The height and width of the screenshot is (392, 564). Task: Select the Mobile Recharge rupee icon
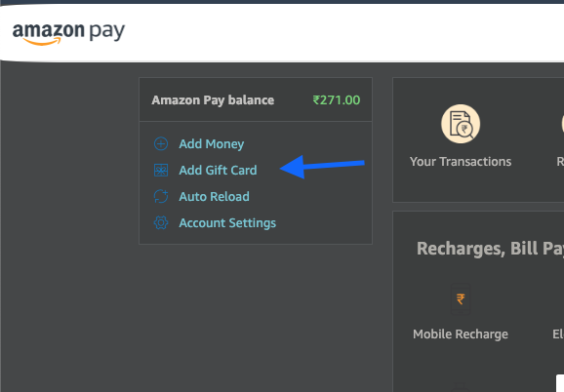(x=461, y=299)
